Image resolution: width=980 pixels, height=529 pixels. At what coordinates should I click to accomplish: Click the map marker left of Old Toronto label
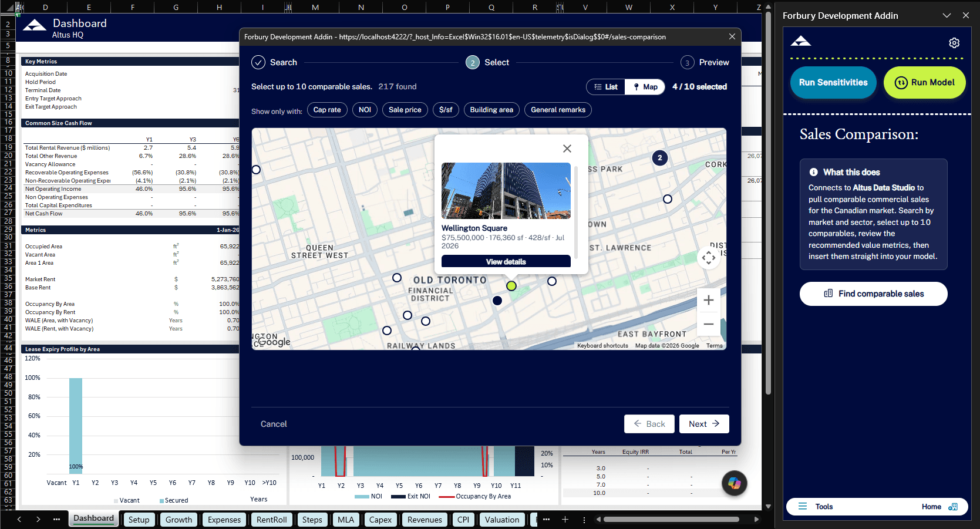[x=397, y=278]
